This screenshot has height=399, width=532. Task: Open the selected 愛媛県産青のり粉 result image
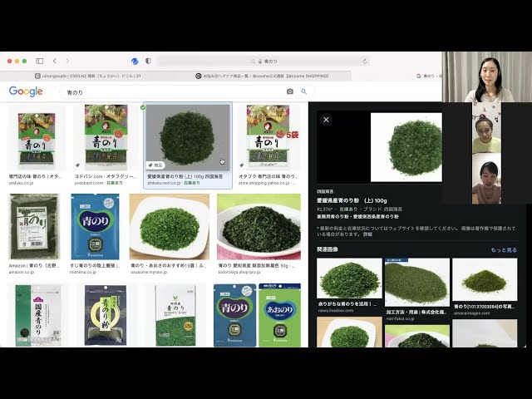click(x=188, y=137)
